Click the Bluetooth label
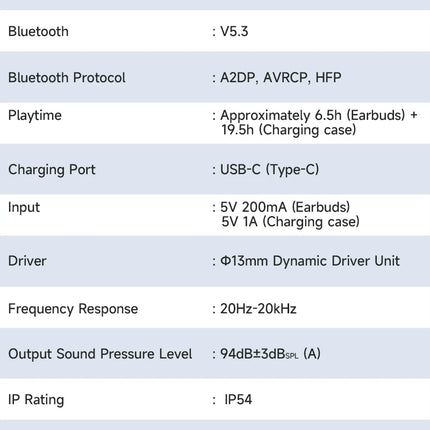Screen dimensions: 430x430 pos(38,31)
